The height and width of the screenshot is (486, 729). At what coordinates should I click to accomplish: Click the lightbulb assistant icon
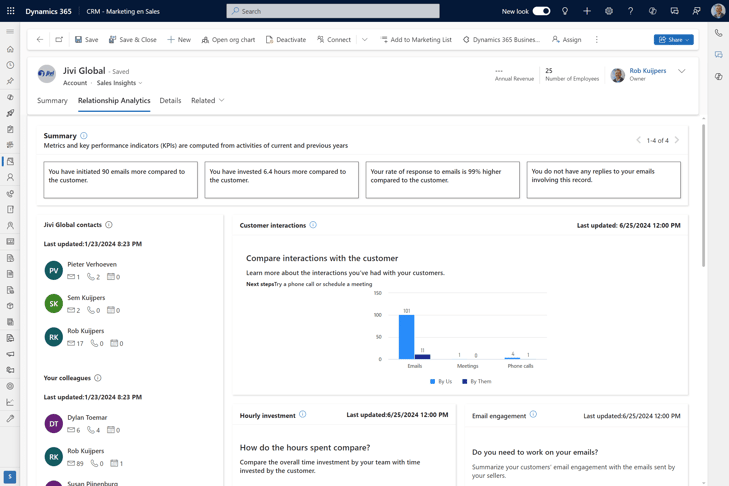pos(565,11)
